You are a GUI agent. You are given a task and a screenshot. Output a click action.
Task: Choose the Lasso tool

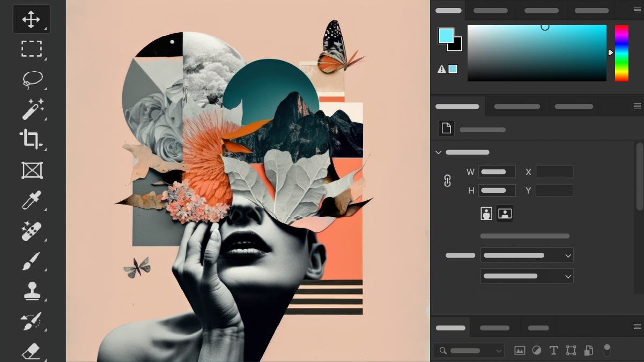pyautogui.click(x=32, y=79)
